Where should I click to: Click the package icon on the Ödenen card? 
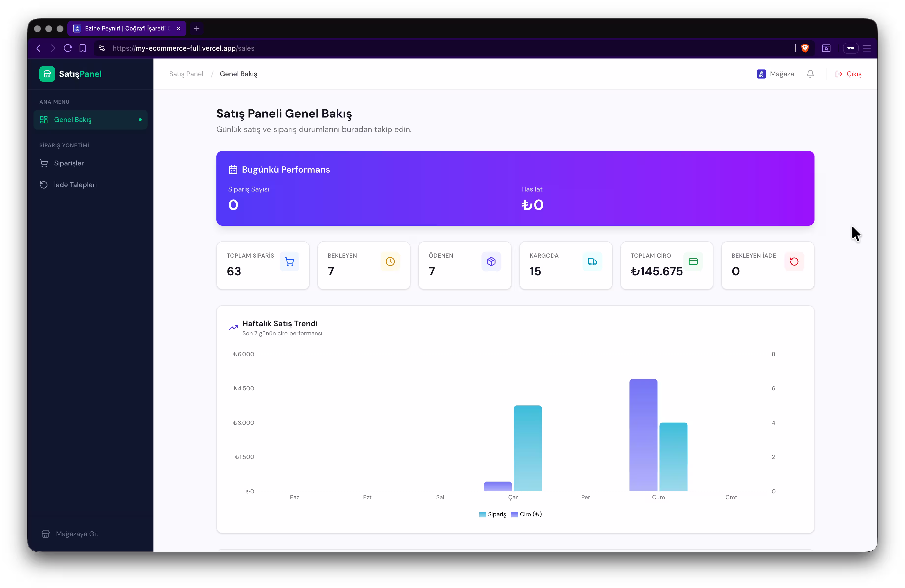(491, 262)
